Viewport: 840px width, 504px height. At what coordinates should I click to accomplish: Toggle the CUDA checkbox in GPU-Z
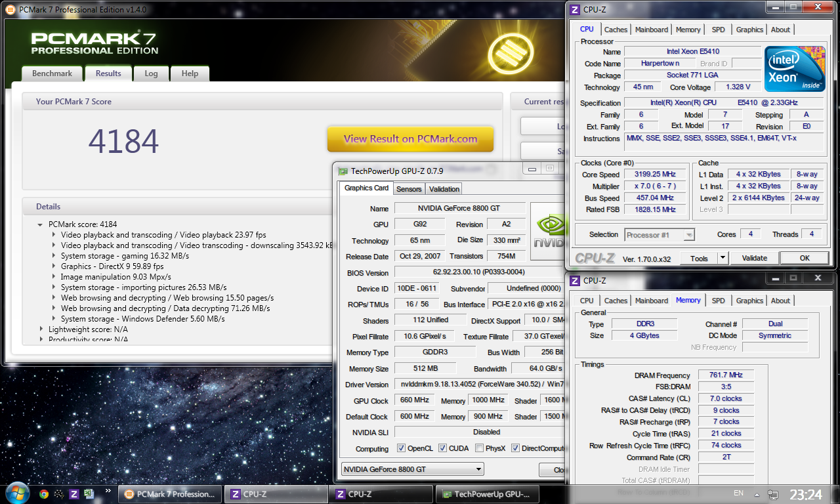(443, 448)
